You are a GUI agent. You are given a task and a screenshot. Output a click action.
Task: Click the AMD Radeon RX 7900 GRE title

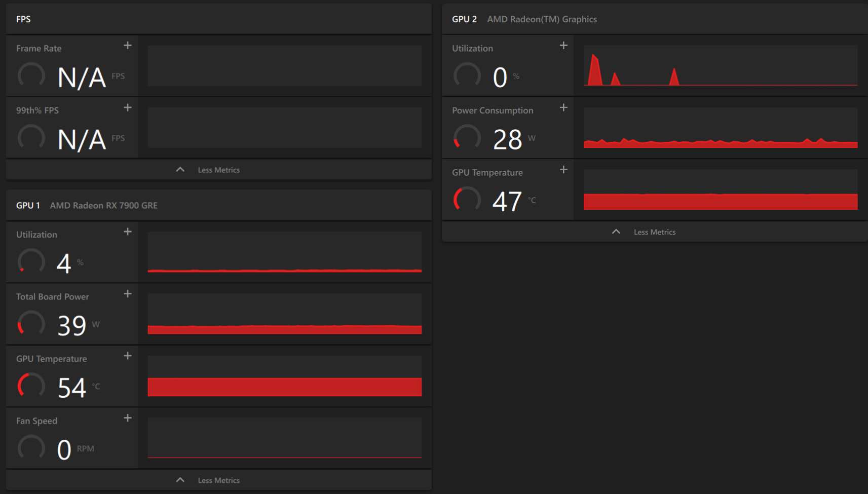pyautogui.click(x=104, y=205)
